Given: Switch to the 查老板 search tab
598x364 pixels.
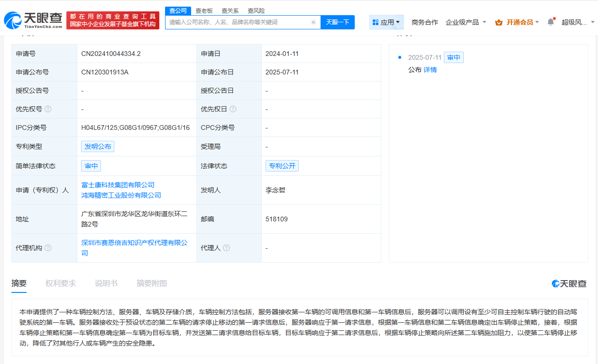Looking at the screenshot, I should click(204, 10).
